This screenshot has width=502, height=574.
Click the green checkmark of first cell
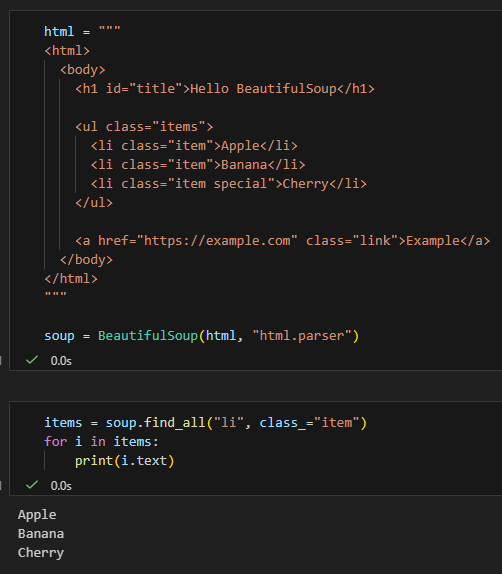click(32, 360)
